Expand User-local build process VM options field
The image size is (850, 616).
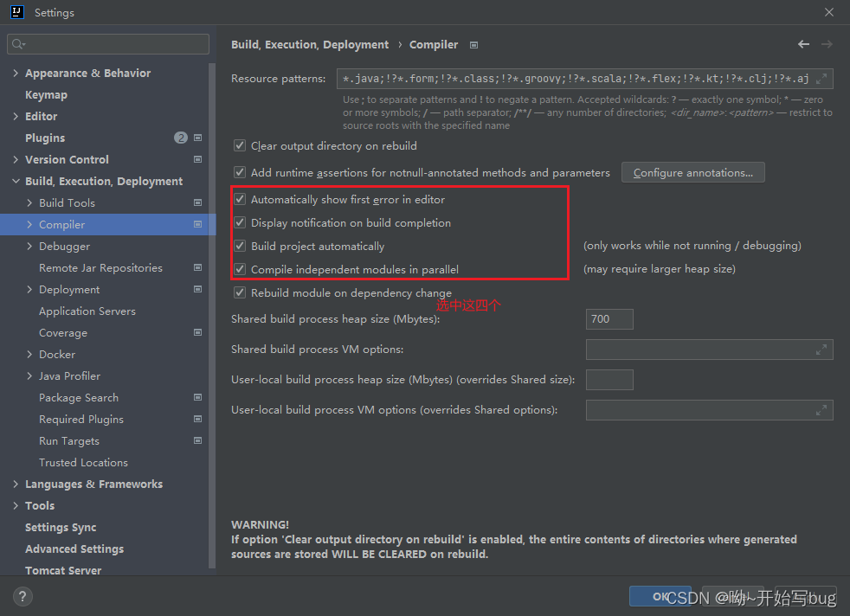coord(821,410)
